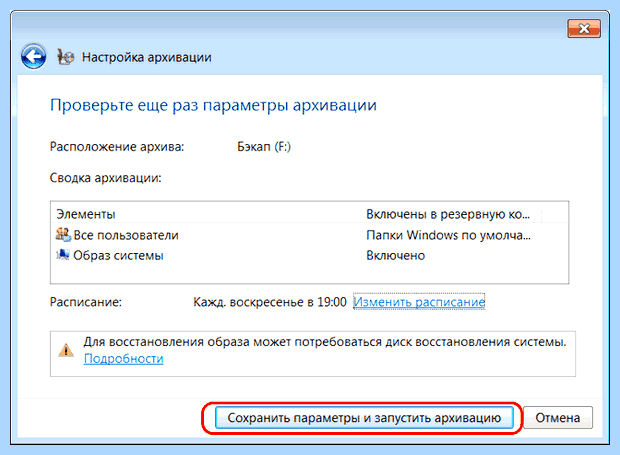Open the Изменить расписание link
Screen dimensions: 620x455
point(419,302)
